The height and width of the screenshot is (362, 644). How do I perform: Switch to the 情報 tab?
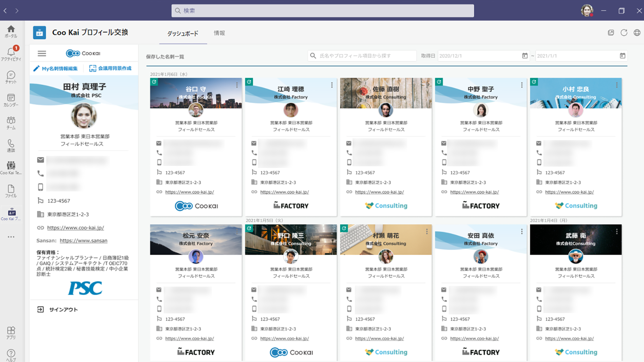(x=219, y=33)
